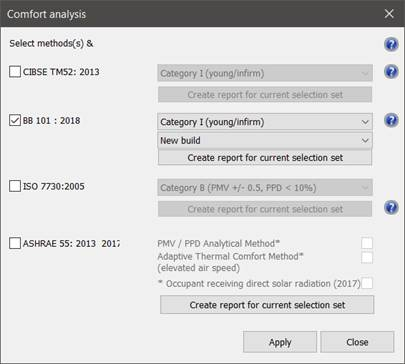The image size is (405, 364).
Task: Open help icon for BB 101 method
Action: tap(391, 120)
